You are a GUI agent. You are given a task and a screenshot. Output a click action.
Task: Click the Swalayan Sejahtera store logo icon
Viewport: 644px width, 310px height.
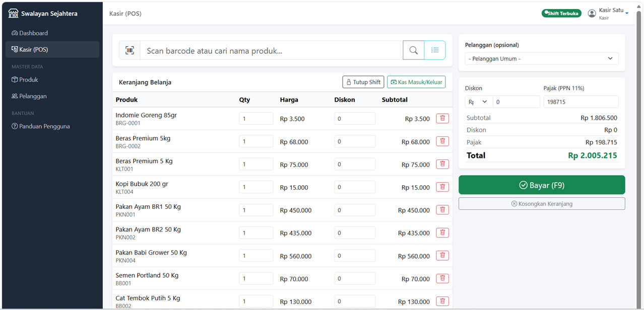click(13, 14)
